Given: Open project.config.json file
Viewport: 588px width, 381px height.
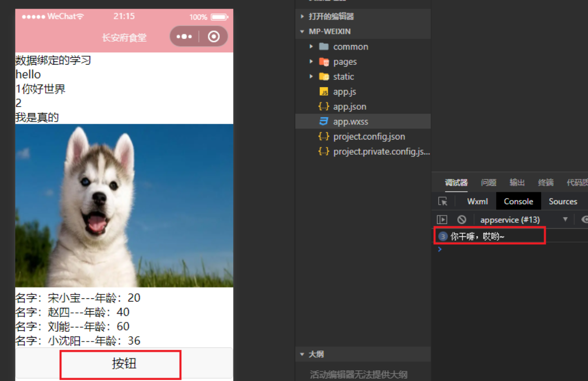Looking at the screenshot, I should (x=369, y=136).
